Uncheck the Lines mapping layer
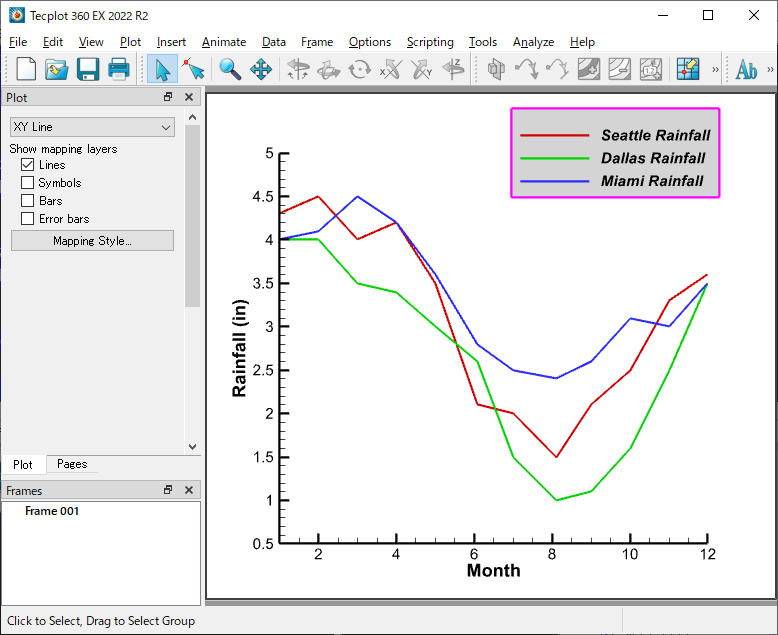Screen dimensions: 778x635 coord(28,165)
